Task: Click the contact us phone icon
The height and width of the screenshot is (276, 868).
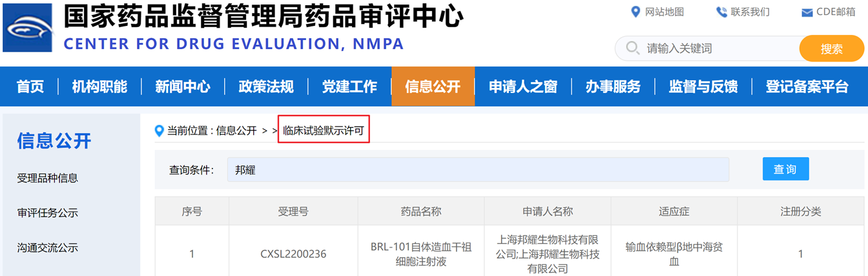Action: (x=721, y=12)
